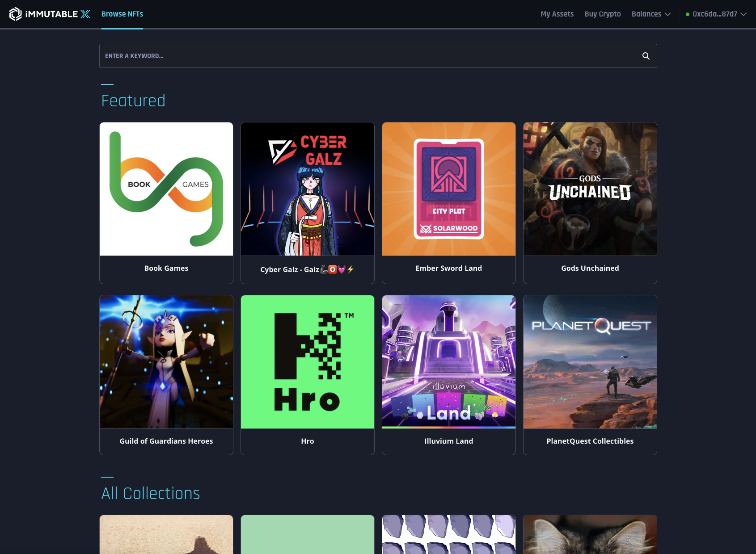The height and width of the screenshot is (554, 756).
Task: Click the Hro title link
Action: click(308, 441)
